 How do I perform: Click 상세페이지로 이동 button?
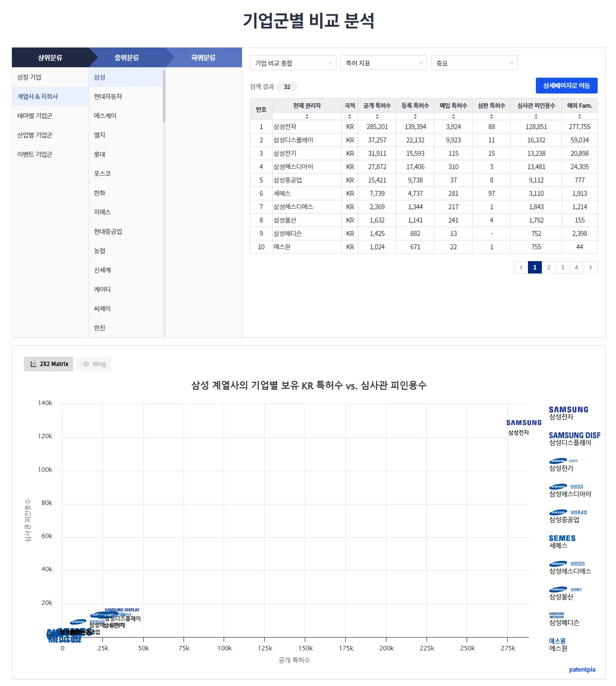[x=567, y=86]
